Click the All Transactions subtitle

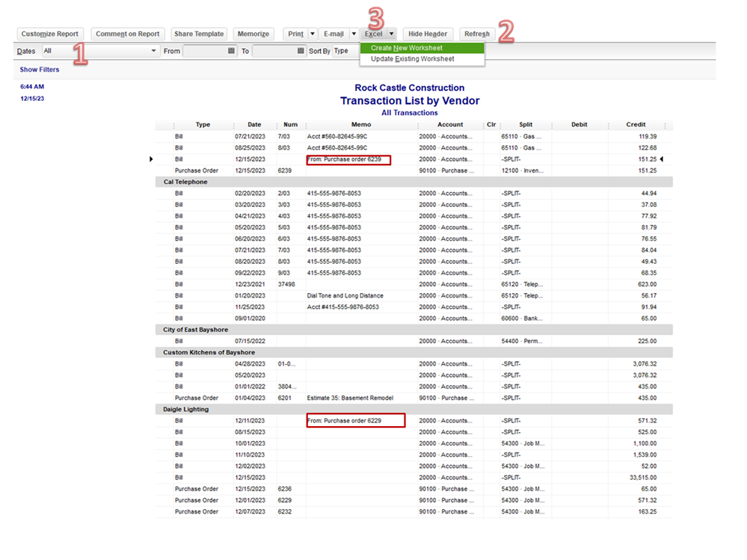point(409,113)
